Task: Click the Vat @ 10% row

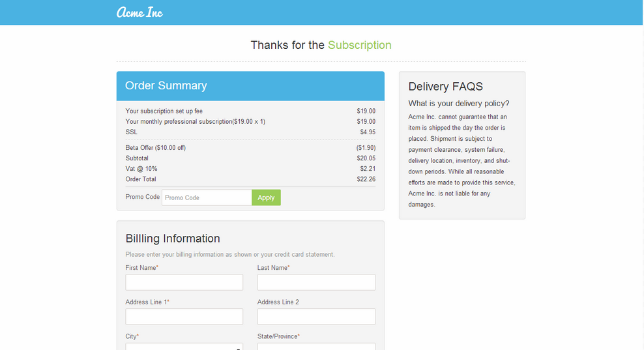Action: [141, 169]
